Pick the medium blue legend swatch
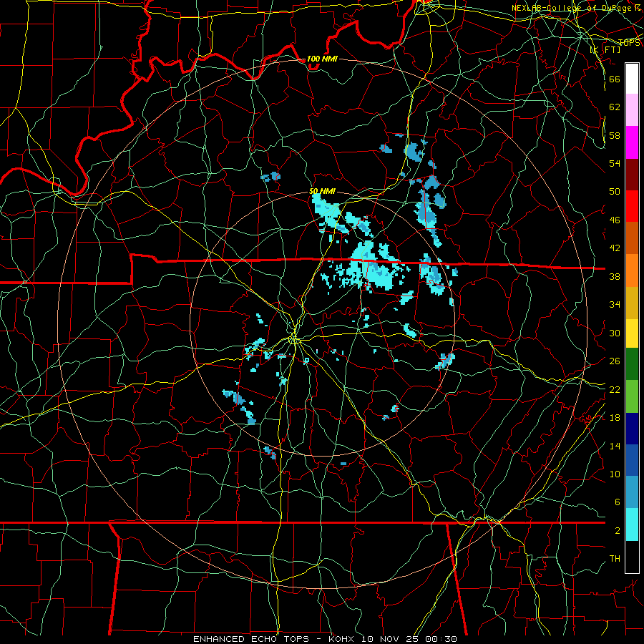 [x=632, y=460]
